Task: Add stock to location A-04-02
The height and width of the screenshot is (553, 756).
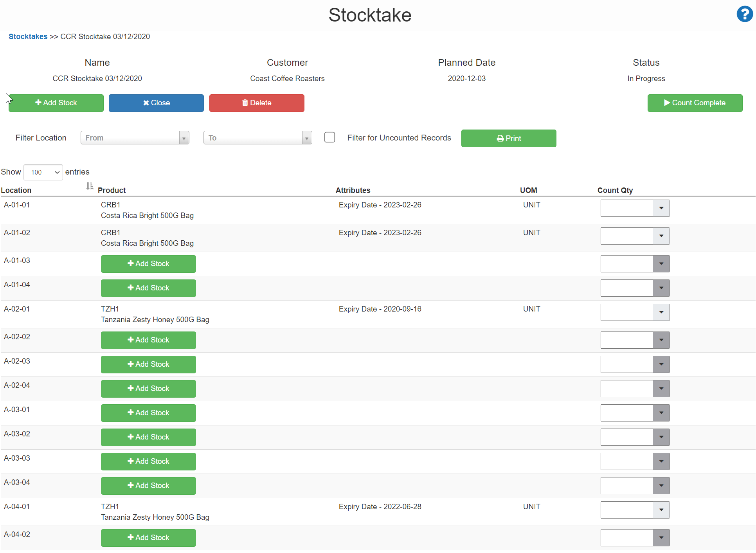Action: click(148, 538)
